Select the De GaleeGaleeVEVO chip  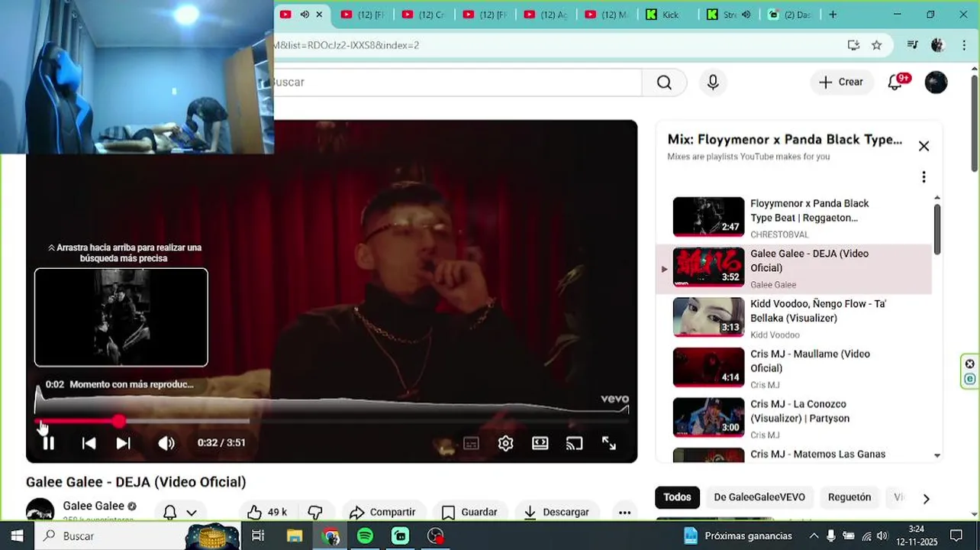(759, 497)
